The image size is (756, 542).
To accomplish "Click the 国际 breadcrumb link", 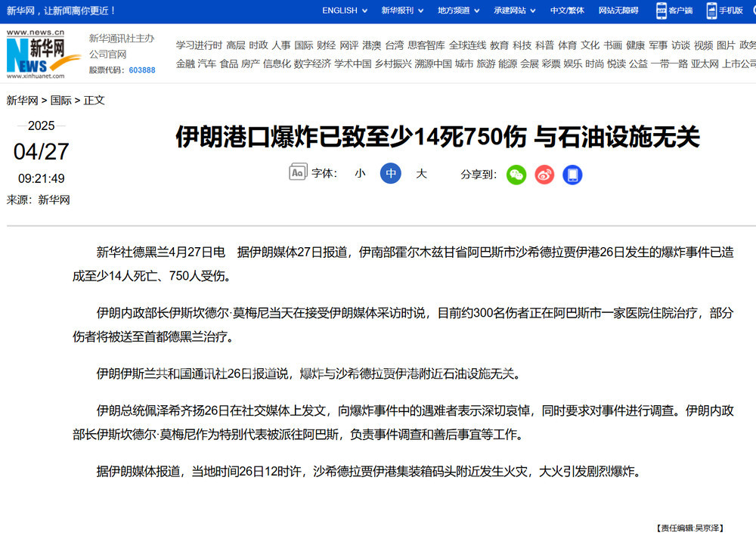I will (x=61, y=100).
